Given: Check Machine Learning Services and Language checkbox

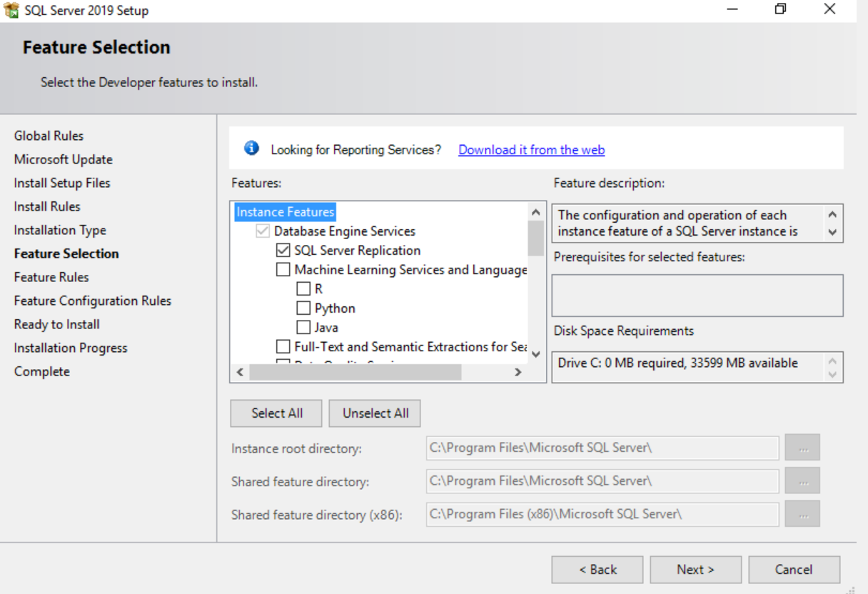Looking at the screenshot, I should [283, 270].
